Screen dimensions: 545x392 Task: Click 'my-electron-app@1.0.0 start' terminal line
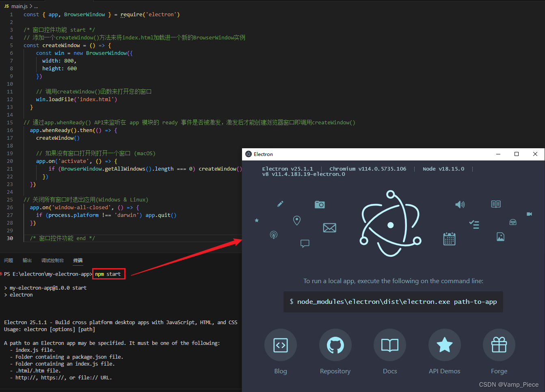click(x=48, y=288)
